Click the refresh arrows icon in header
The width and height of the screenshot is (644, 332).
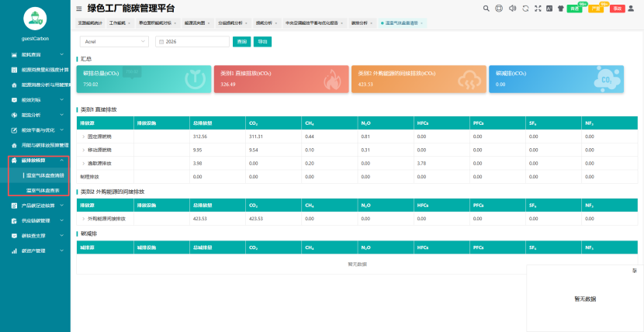coord(525,9)
